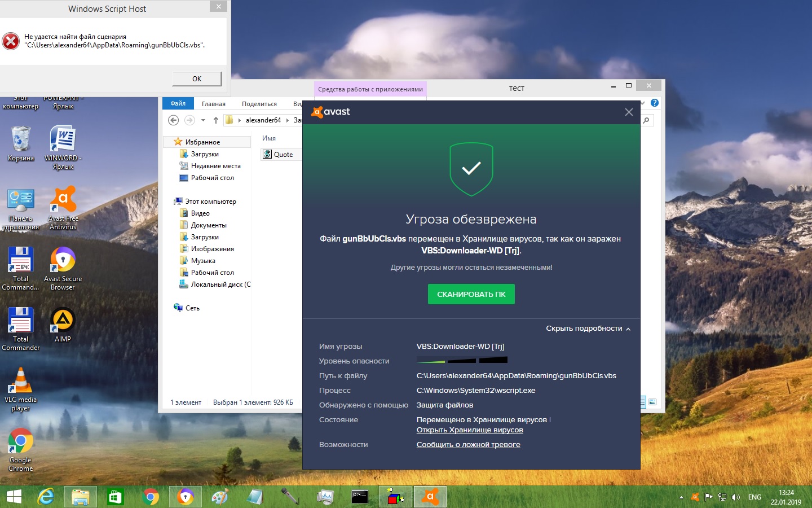Open the volume speaker tray icon
This screenshot has height=508, width=812.
pyautogui.click(x=736, y=497)
